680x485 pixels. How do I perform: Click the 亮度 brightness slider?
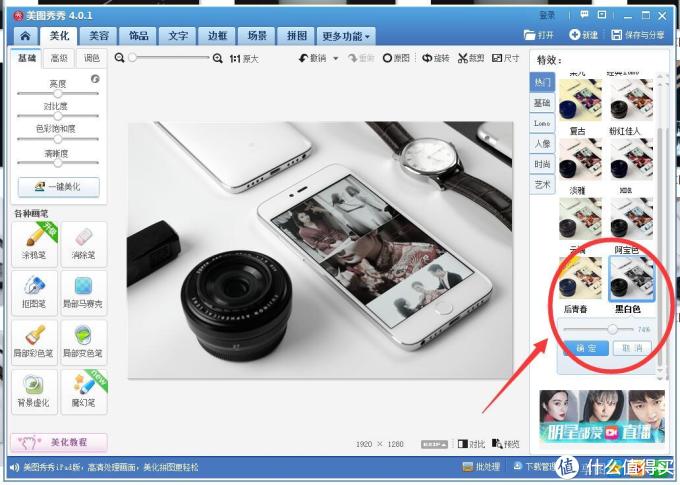[x=58, y=93]
